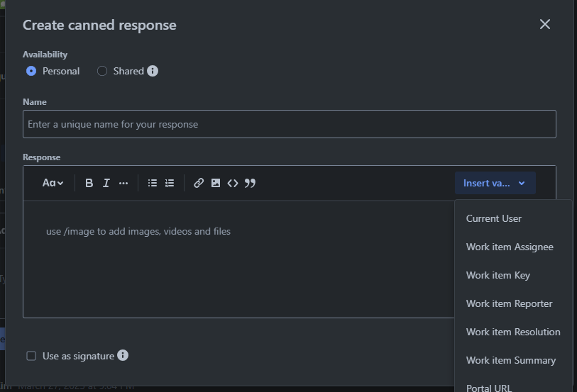Screen dimensions: 577x392
Task: Insert a numbered list
Action: [x=170, y=183]
